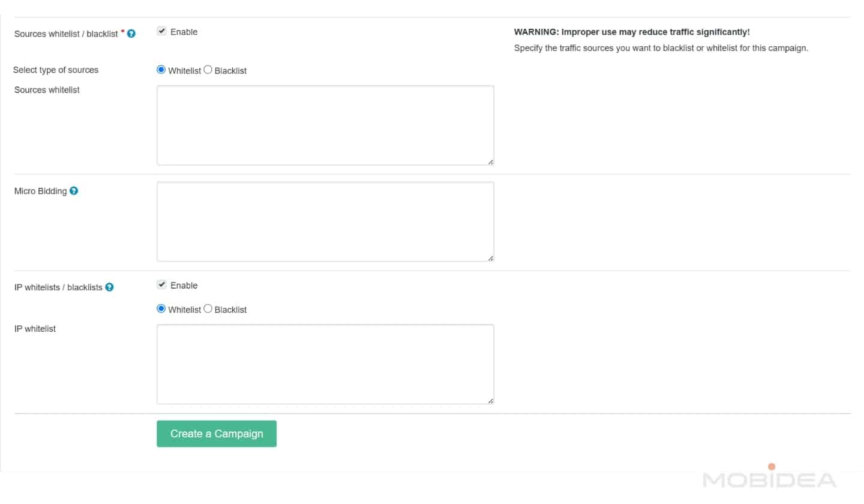Focus the IP whitelist text area
This screenshot has height=504, width=864.
325,364
